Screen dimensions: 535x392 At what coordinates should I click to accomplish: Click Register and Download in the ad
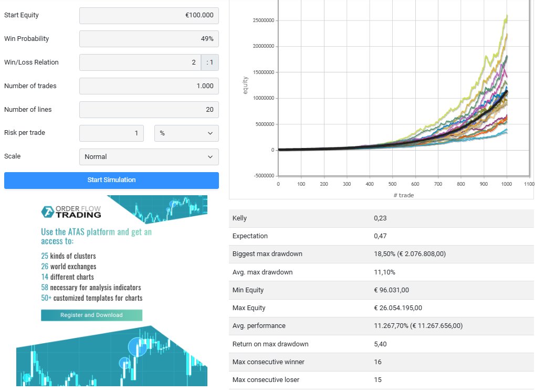click(x=91, y=315)
